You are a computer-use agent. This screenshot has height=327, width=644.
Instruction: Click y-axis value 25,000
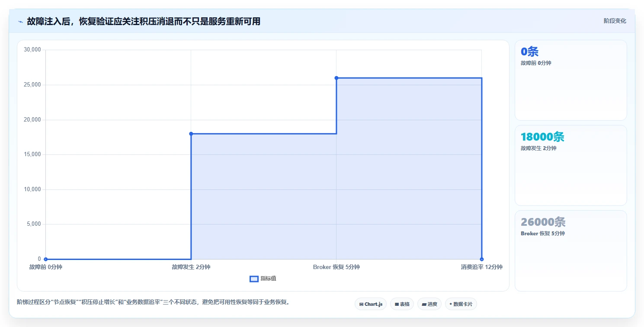point(32,85)
